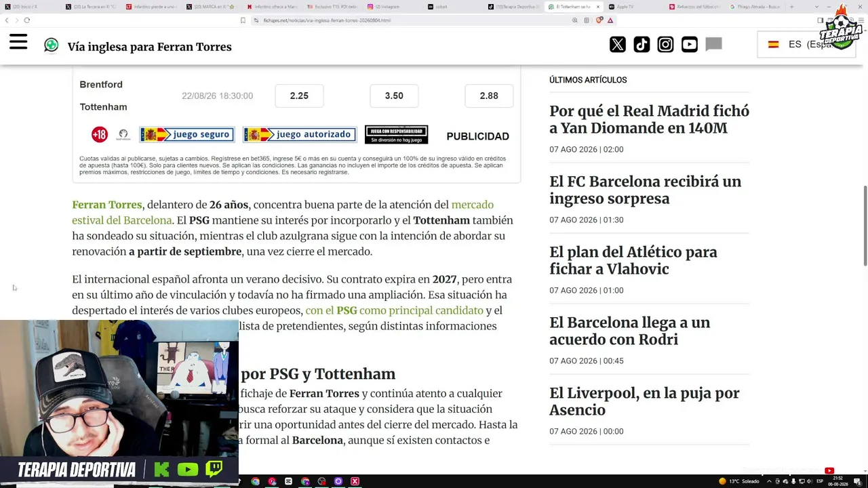Open the X social link in header
The height and width of the screenshot is (488, 868).
(617, 45)
